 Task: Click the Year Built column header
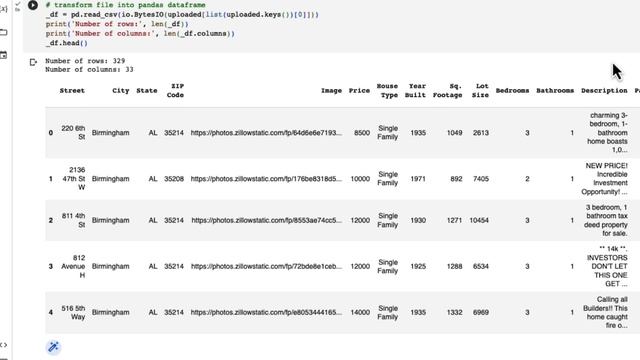point(416,91)
